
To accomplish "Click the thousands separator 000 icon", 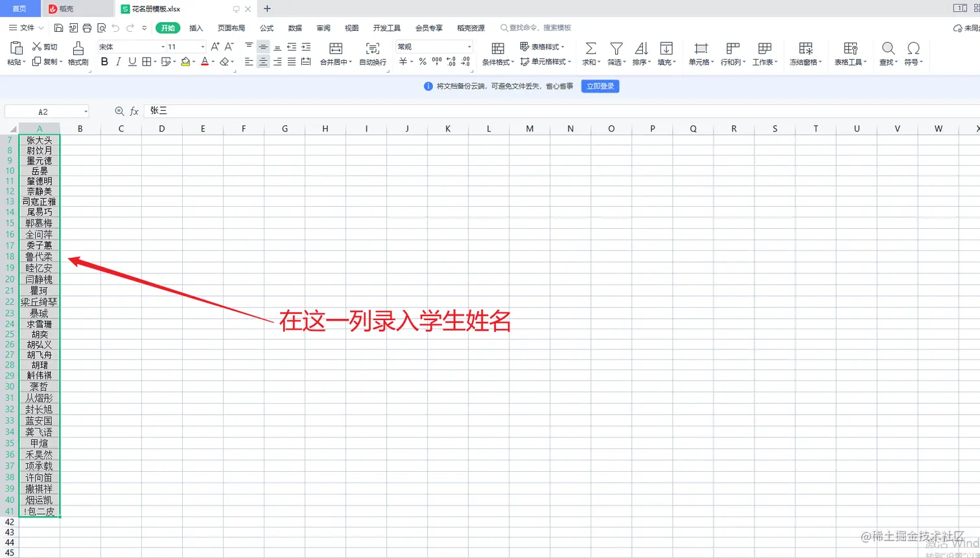I will [437, 62].
